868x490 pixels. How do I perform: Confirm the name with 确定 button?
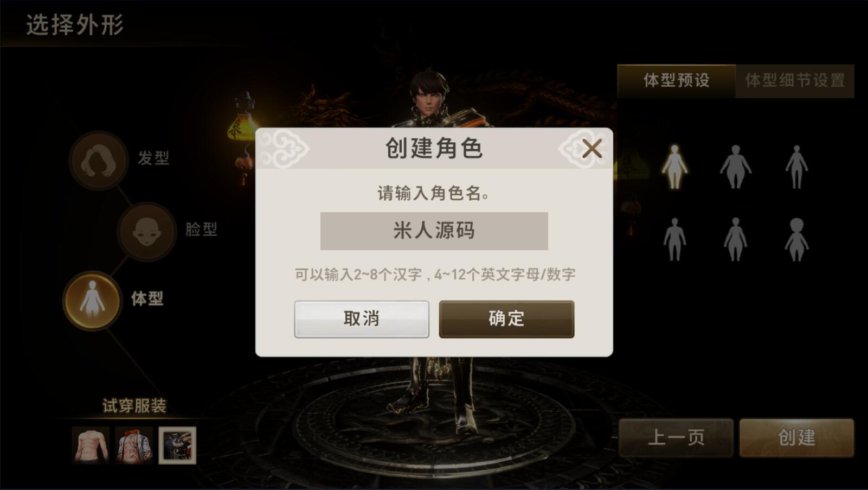(x=506, y=319)
